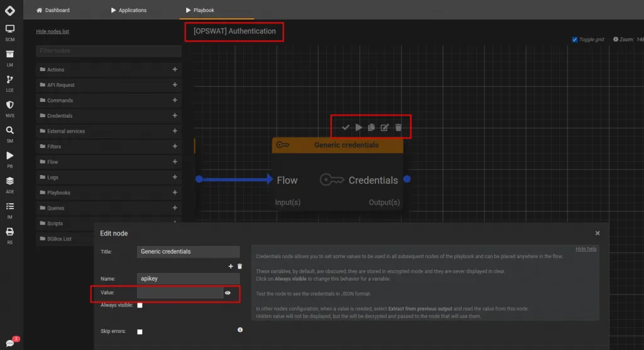Expand the External services category
The height and width of the screenshot is (350, 644).
(175, 131)
